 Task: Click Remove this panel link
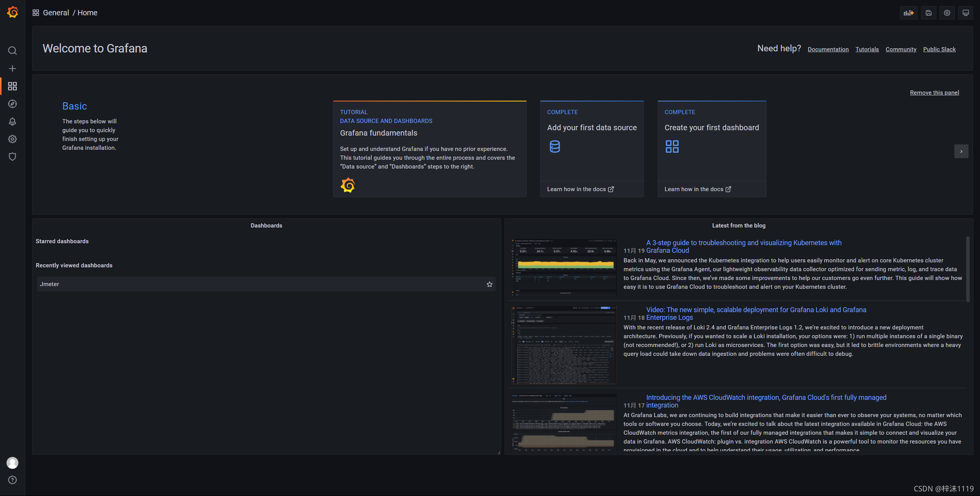coord(934,92)
